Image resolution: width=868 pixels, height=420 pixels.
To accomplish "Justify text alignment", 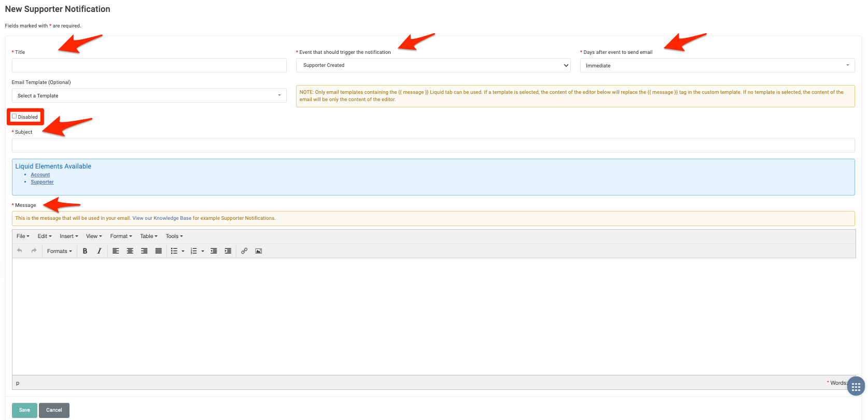I will coord(159,251).
